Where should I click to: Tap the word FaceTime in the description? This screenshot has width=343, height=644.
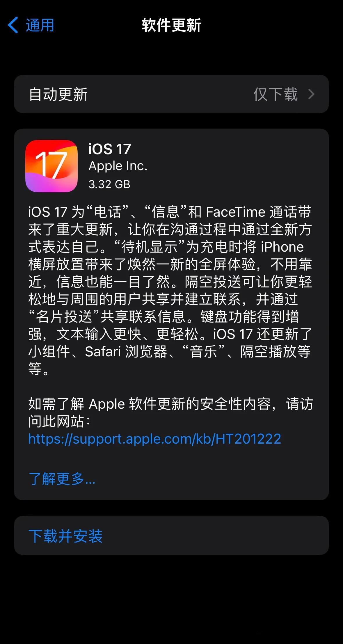coord(235,212)
